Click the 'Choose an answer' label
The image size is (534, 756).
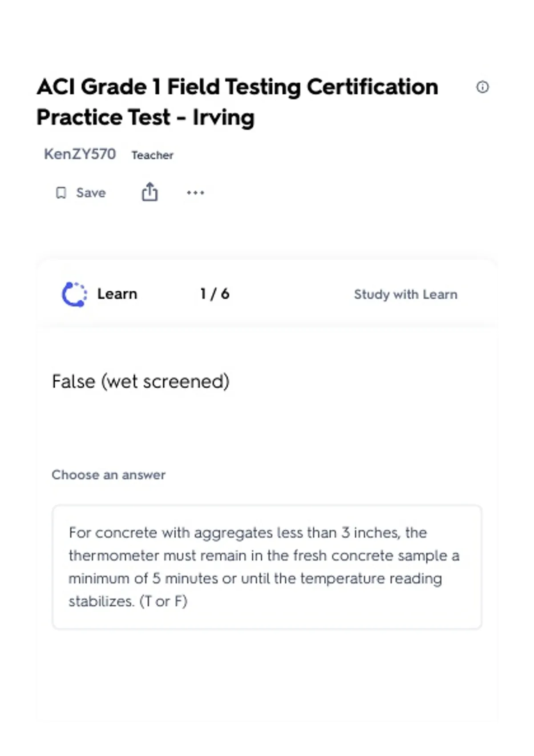tap(109, 475)
